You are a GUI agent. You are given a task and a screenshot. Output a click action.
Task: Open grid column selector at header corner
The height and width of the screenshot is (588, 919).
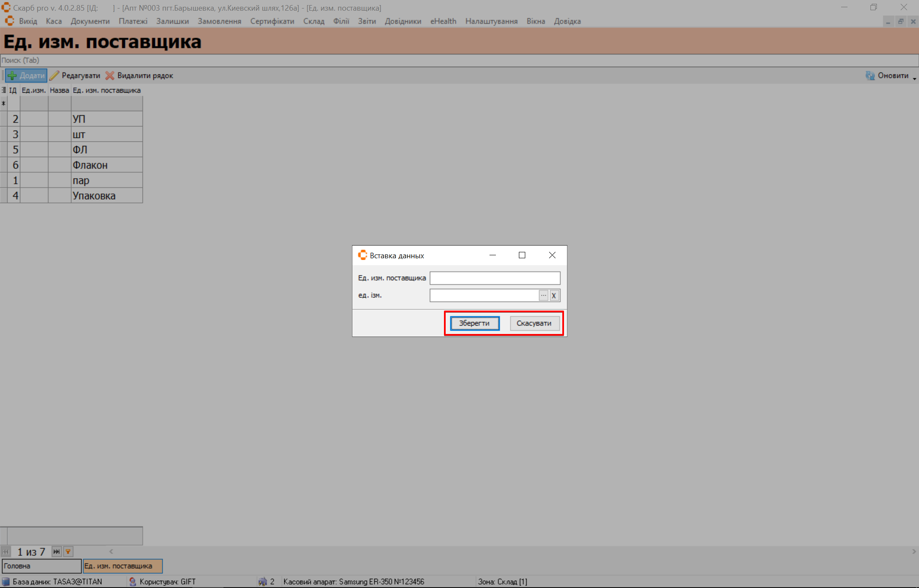pos(4,90)
